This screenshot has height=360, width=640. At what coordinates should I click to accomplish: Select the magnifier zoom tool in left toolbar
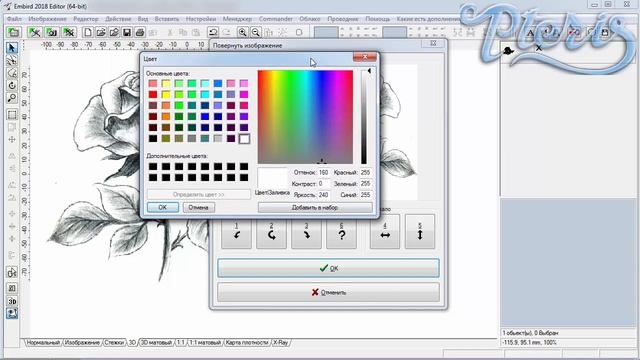12,98
